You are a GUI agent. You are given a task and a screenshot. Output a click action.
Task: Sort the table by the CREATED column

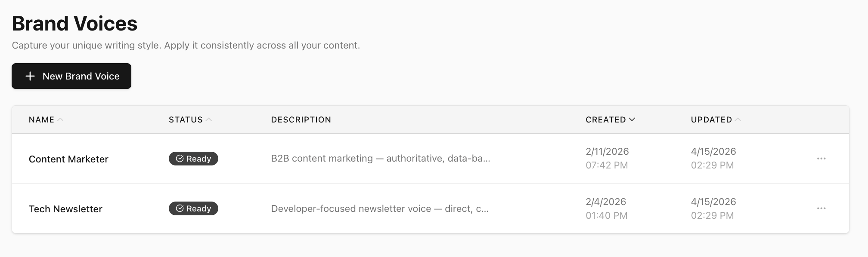pyautogui.click(x=607, y=119)
